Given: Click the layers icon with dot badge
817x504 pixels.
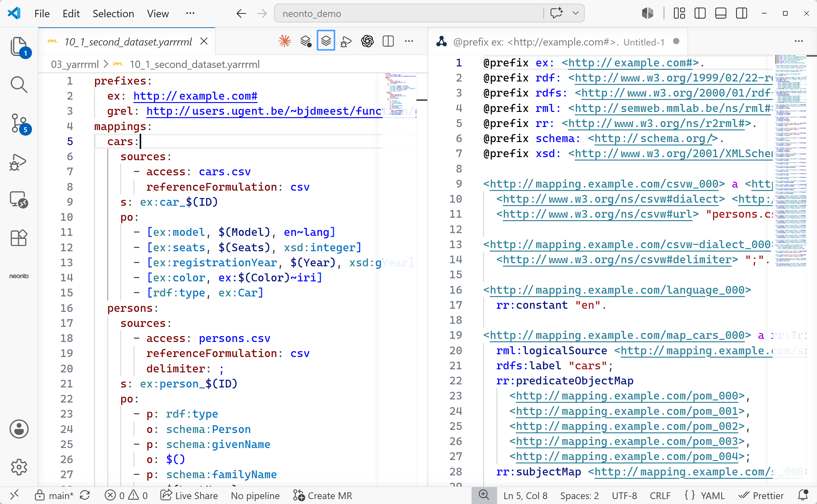Looking at the screenshot, I should click(x=305, y=41).
